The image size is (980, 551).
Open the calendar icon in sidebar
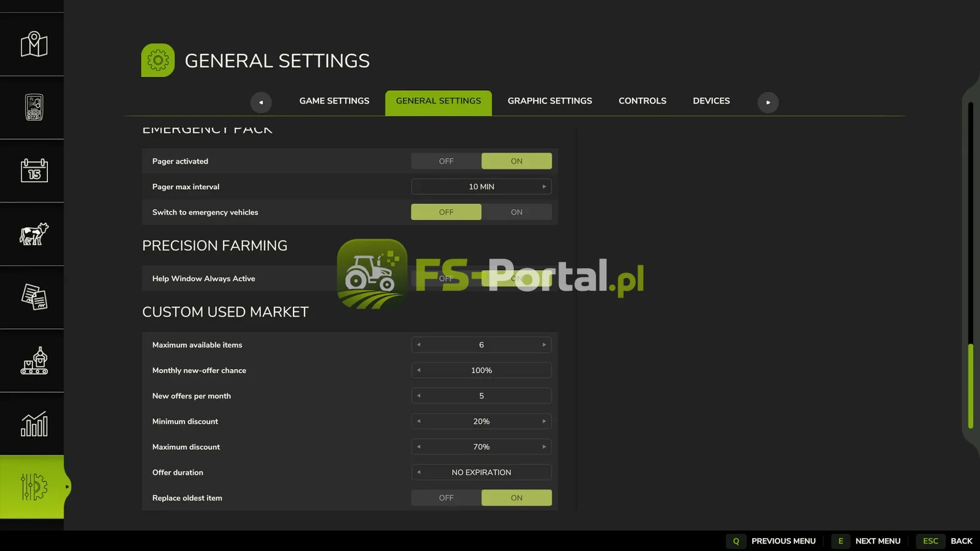[34, 170]
